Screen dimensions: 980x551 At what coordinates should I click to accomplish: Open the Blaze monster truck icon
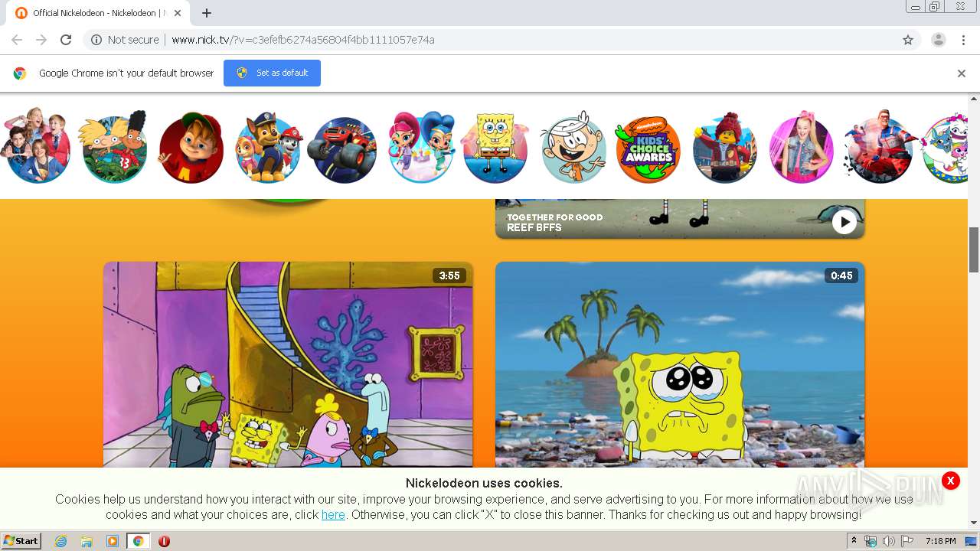pos(342,149)
